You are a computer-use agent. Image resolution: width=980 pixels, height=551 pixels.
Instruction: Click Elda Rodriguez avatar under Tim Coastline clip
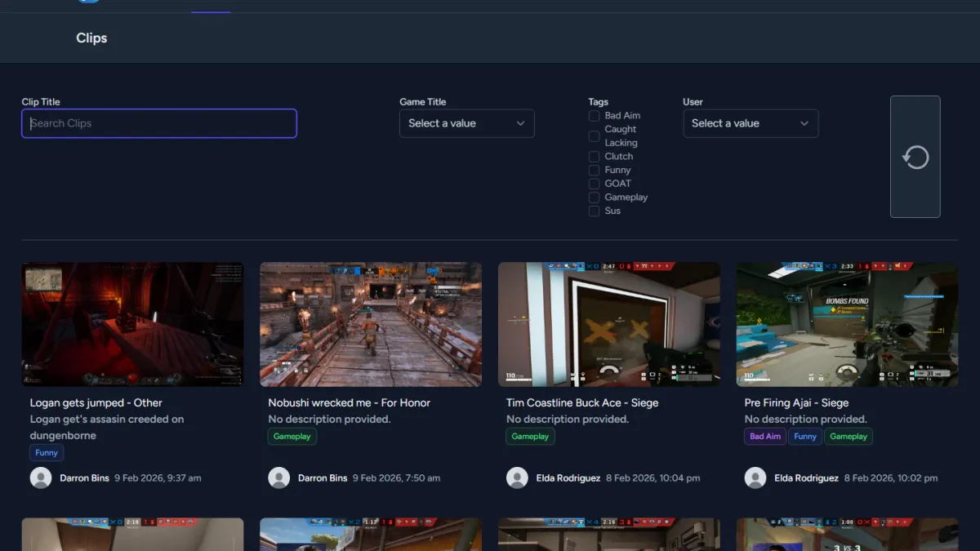[x=517, y=478]
